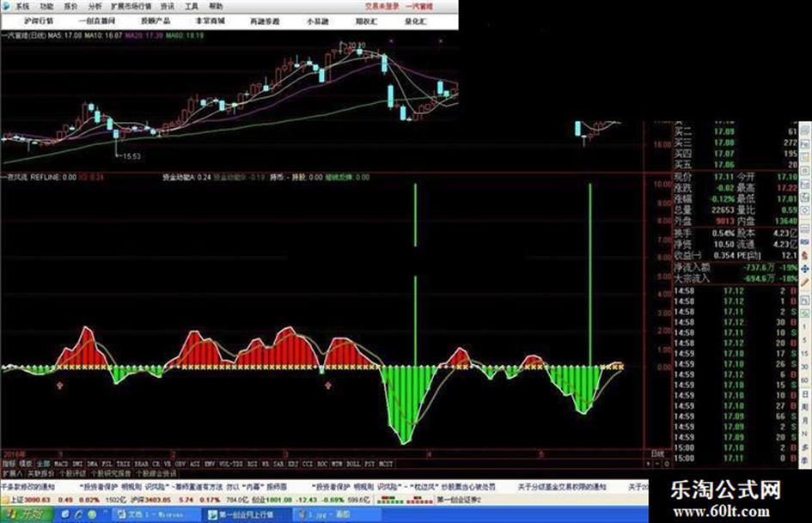Image resolution: width=812 pixels, height=523 pixels.
Task: Click the index status icon beside 上证
Action: click(x=6, y=500)
